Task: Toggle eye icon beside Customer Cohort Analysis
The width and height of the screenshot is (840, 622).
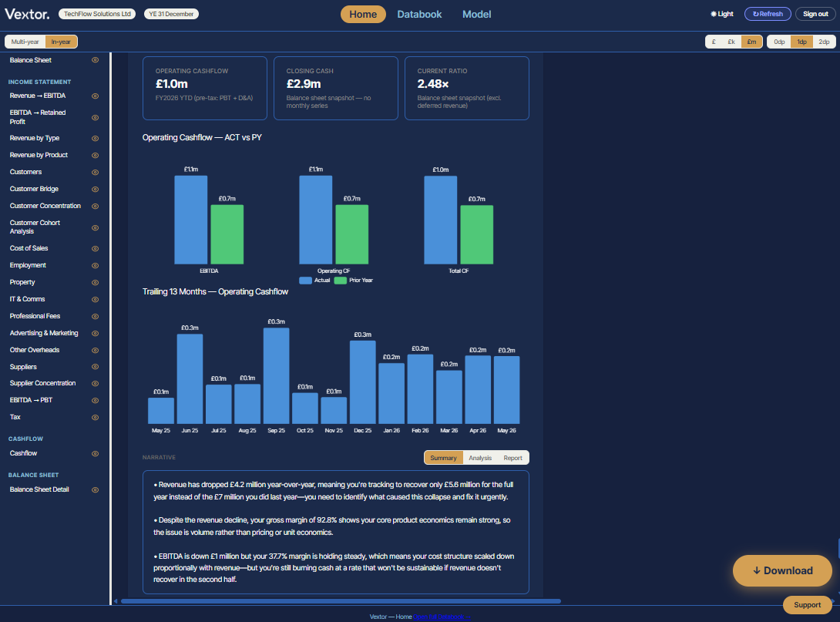Action: (x=95, y=227)
